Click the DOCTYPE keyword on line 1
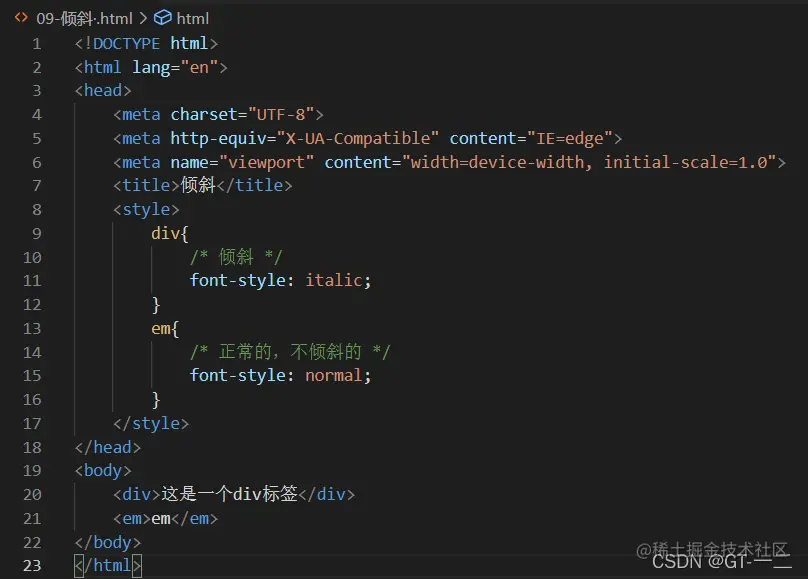 click(x=126, y=44)
